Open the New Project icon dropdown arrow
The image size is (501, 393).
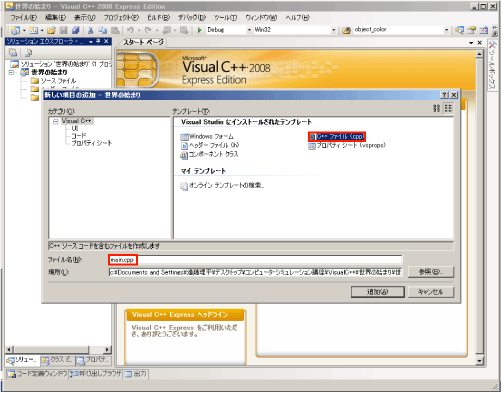(x=24, y=31)
